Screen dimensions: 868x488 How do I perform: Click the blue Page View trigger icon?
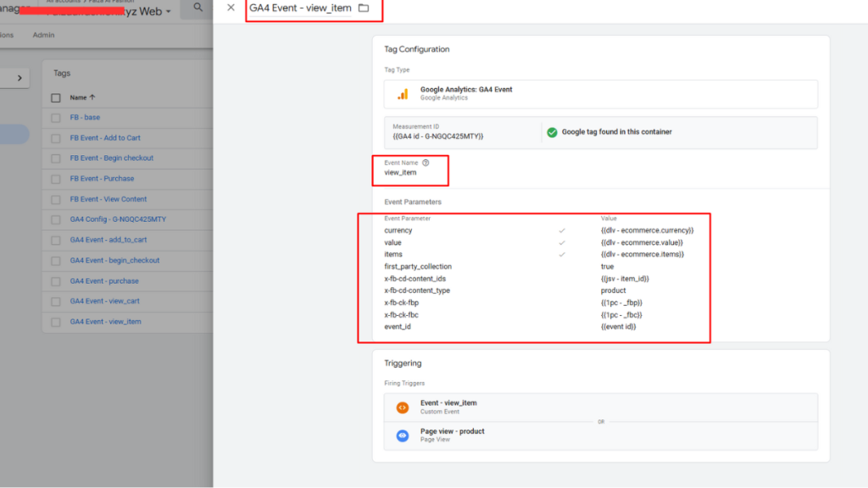(x=403, y=435)
